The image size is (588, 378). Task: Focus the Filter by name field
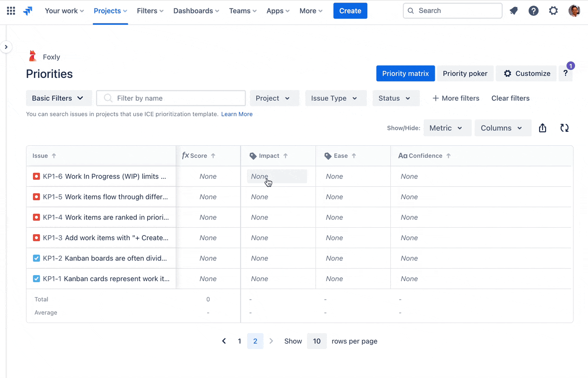(x=171, y=98)
